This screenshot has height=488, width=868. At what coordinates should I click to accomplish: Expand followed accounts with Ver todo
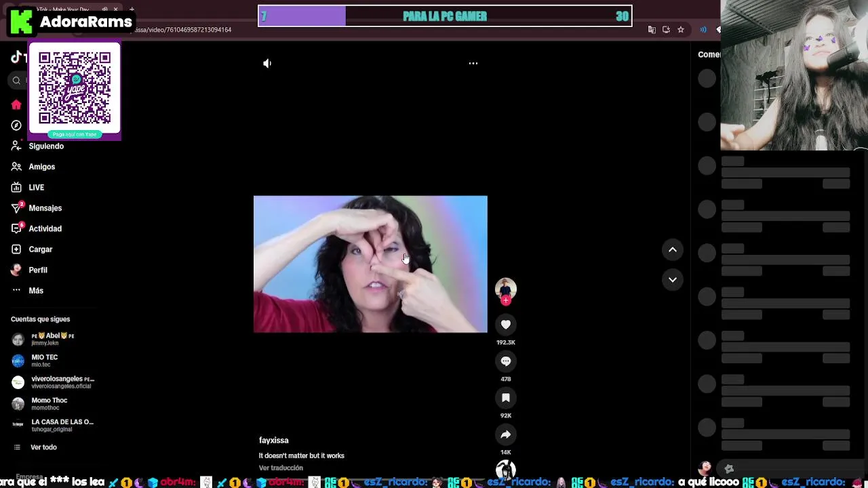click(35, 447)
